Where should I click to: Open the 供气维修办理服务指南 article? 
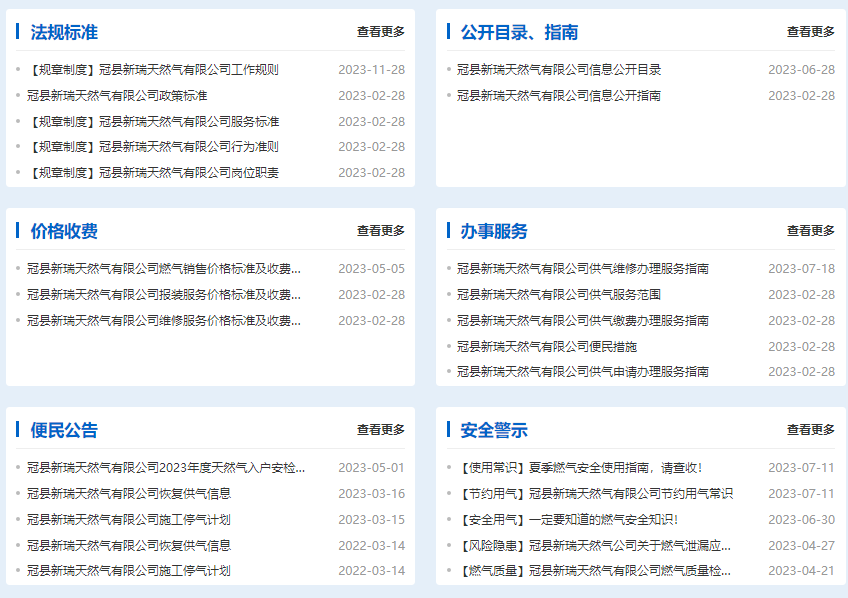pyautogui.click(x=583, y=269)
